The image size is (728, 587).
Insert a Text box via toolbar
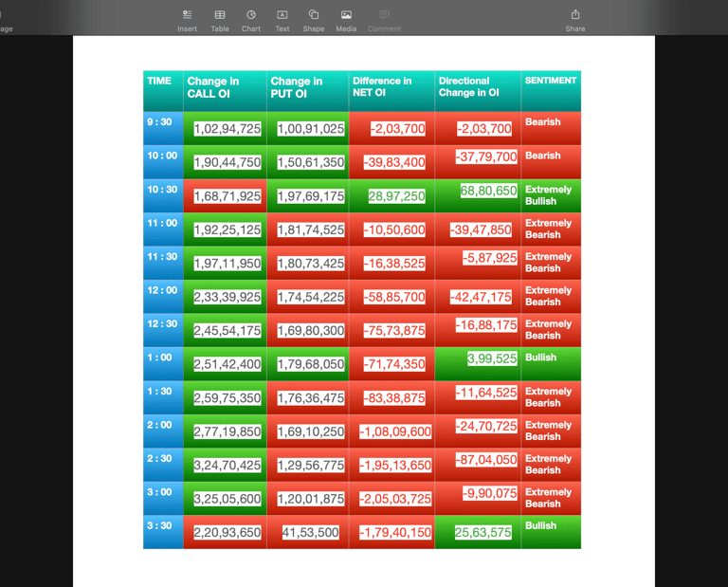tap(282, 21)
